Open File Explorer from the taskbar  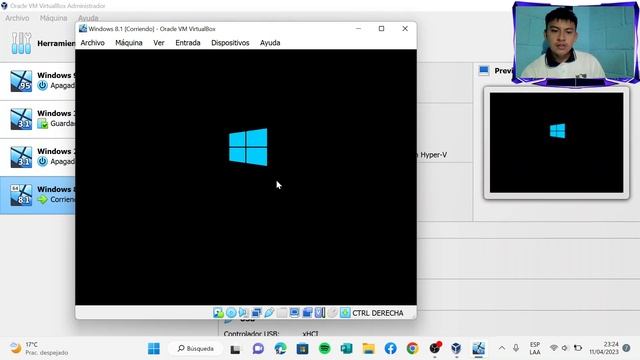(369, 349)
